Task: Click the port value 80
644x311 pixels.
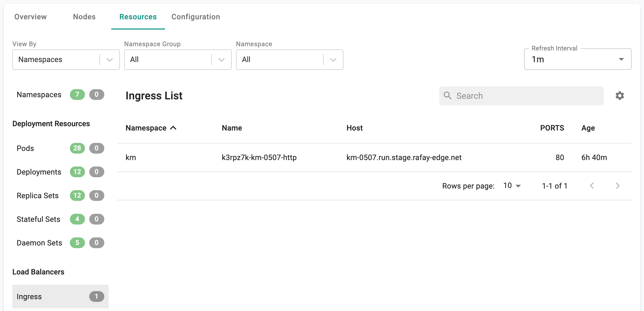Action: [560, 157]
